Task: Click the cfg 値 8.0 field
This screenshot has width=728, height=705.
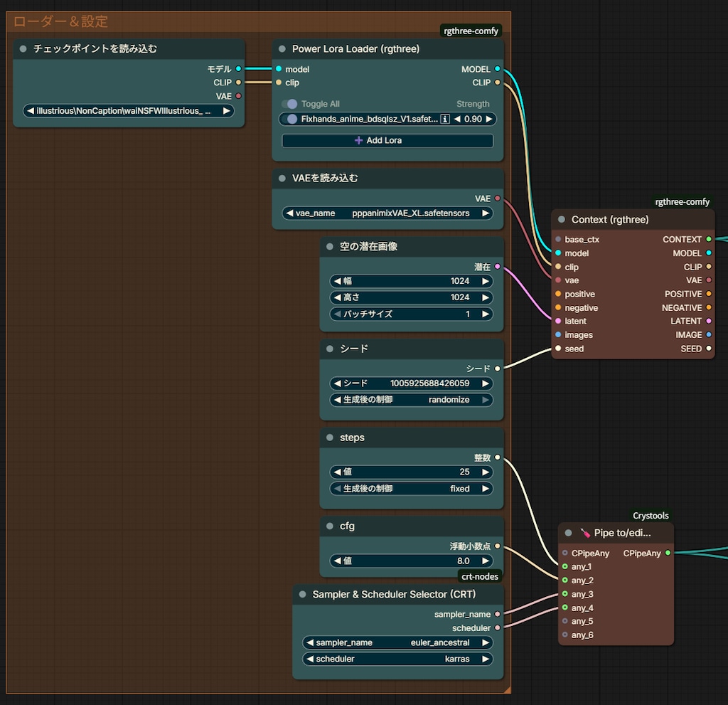Action: click(x=412, y=561)
